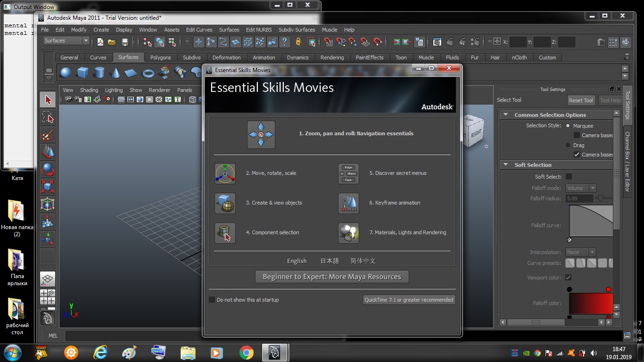
Task: Open the Edit NURBS menu
Action: tap(259, 30)
